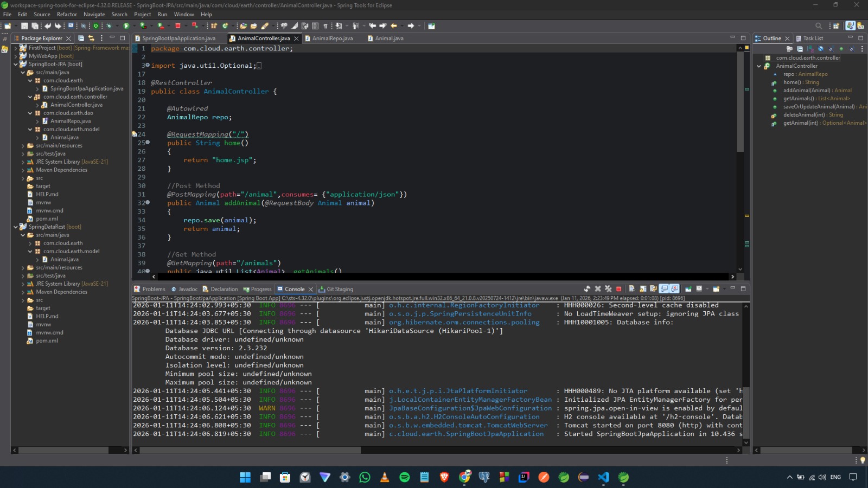Switch to the AnimalRepo.java editor tab

(x=332, y=38)
